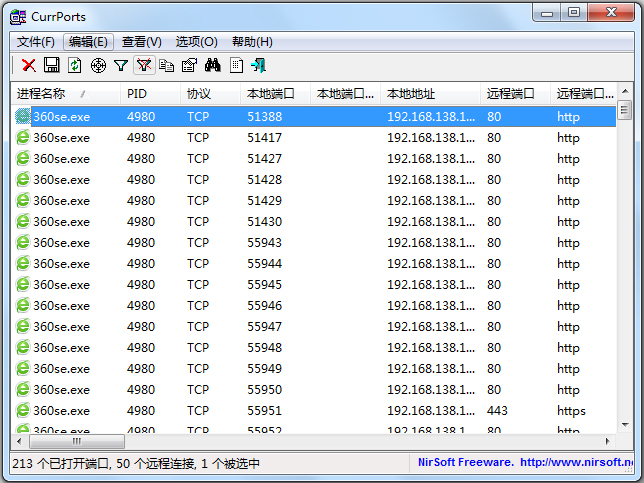Click the floppy disk save icon
This screenshot has height=483, width=644.
(52, 65)
